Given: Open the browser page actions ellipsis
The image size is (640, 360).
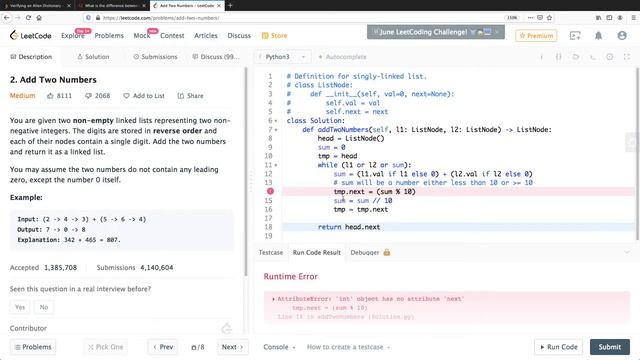Looking at the screenshot, I should 530,18.
